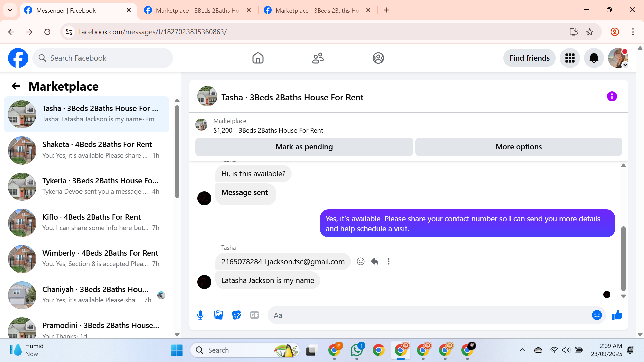Viewport: 644px width, 362px height.
Task: Open WhatsApp from the taskbar
Action: coord(357,350)
